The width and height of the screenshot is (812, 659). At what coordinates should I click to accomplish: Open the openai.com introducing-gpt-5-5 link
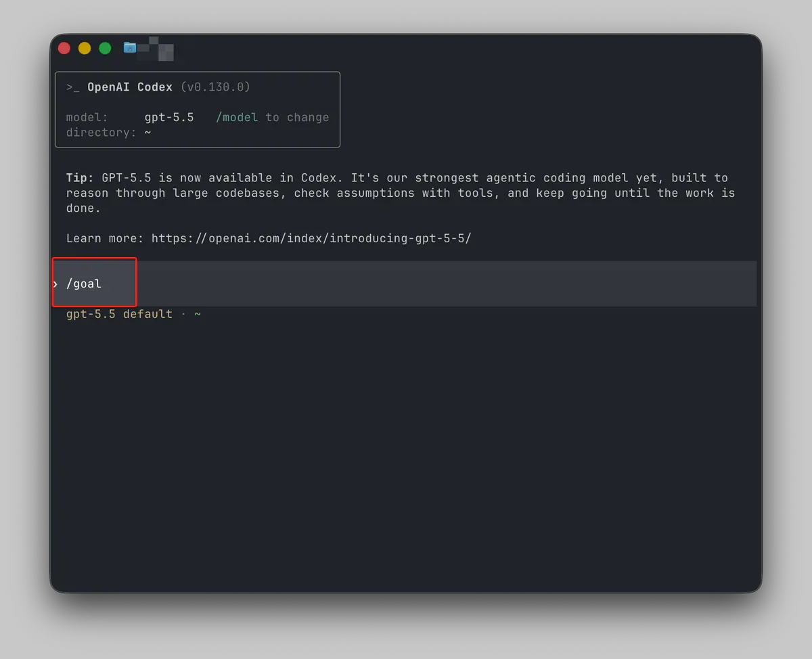coord(311,238)
